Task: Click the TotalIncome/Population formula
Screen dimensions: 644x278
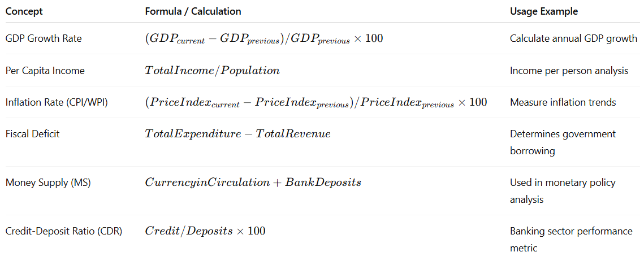Action: coord(213,71)
